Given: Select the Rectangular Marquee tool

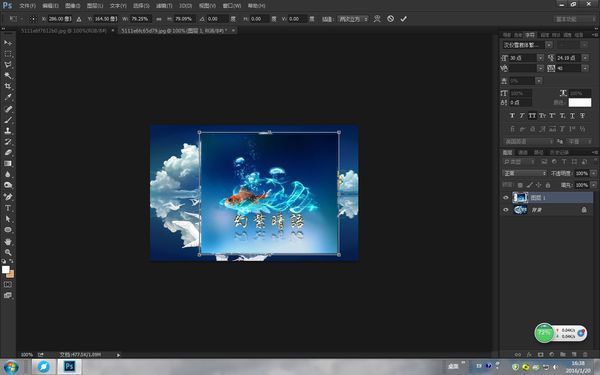Looking at the screenshot, I should pos(8,54).
